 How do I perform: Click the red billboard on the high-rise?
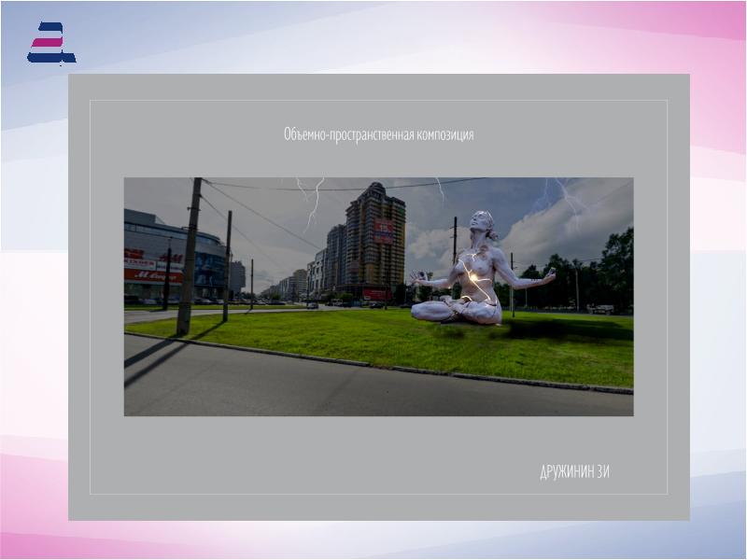pos(384,231)
